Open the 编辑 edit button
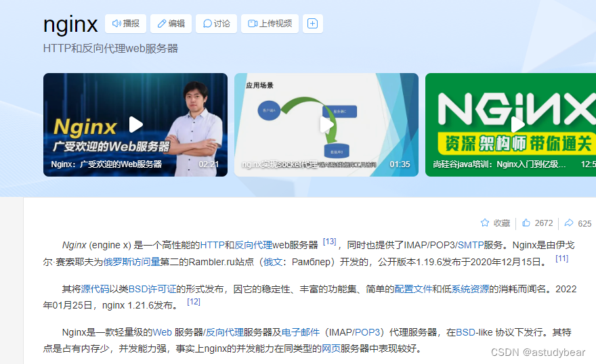Viewport: 596px width, 364px height. pyautogui.click(x=171, y=24)
